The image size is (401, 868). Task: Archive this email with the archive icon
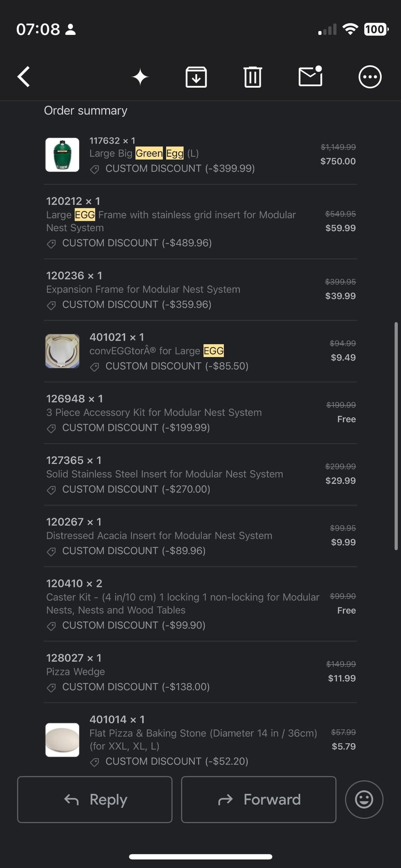tap(196, 77)
